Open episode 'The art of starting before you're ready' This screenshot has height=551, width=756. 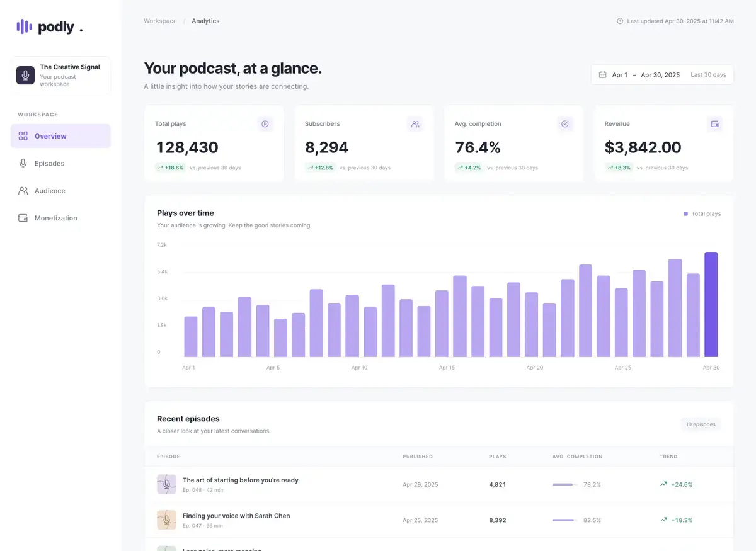(x=241, y=480)
